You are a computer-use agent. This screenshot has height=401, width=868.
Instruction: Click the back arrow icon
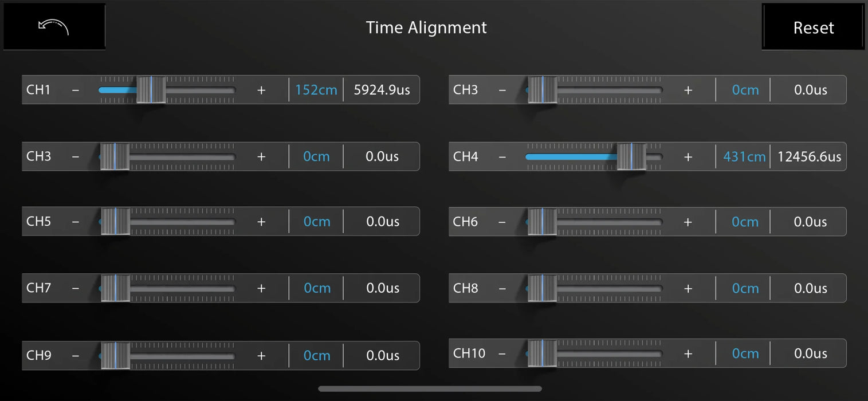pos(53,27)
